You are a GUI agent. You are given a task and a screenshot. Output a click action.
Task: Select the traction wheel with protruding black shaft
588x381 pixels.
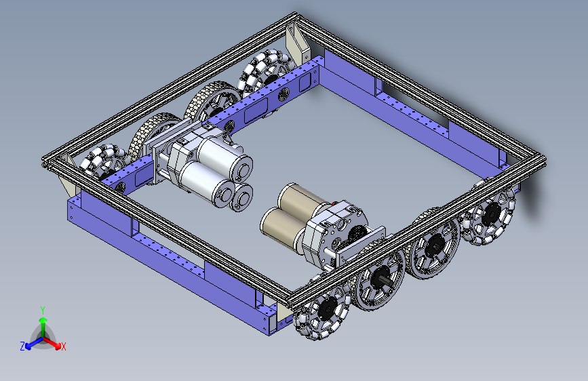(x=380, y=279)
